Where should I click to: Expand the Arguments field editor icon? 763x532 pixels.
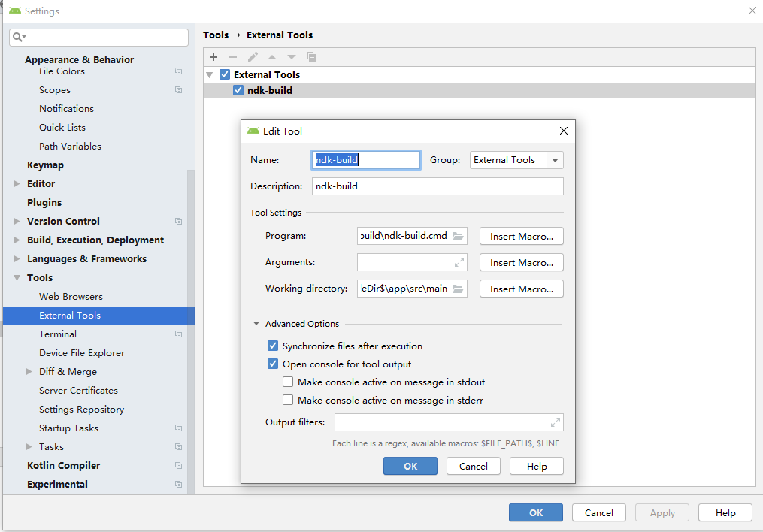coord(459,262)
